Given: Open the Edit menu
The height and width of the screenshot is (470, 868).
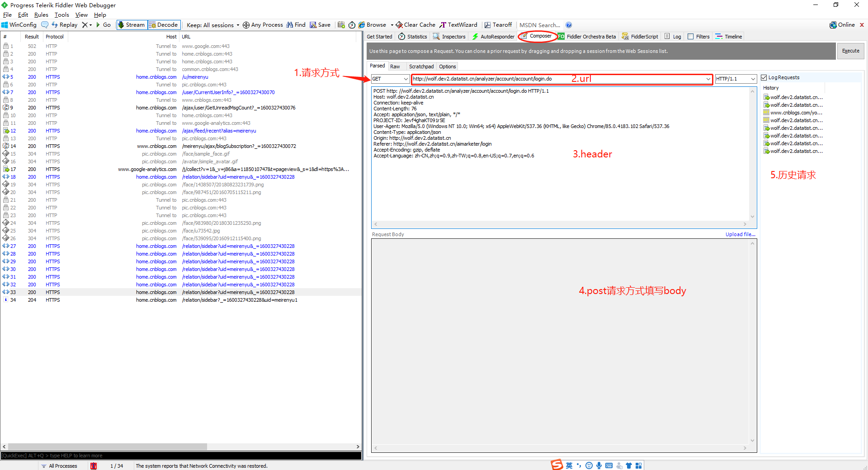Looking at the screenshot, I should coord(23,15).
